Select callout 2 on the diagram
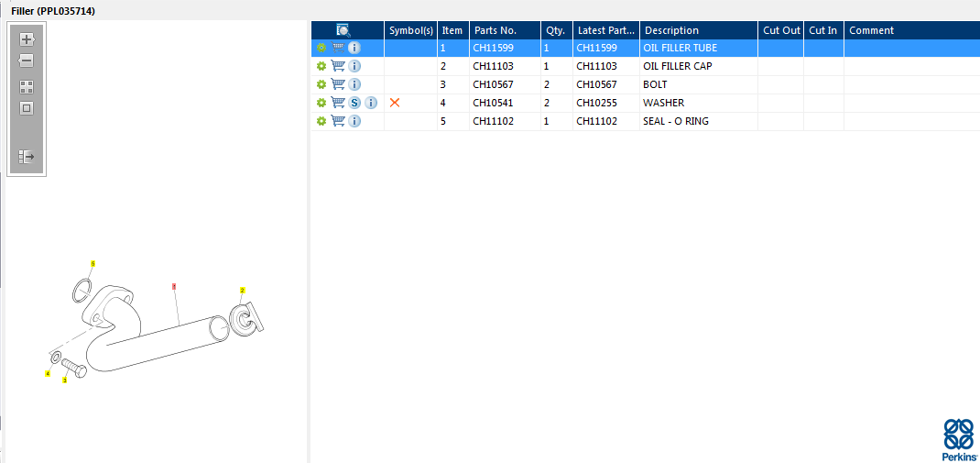This screenshot has height=463, width=980. click(x=243, y=291)
